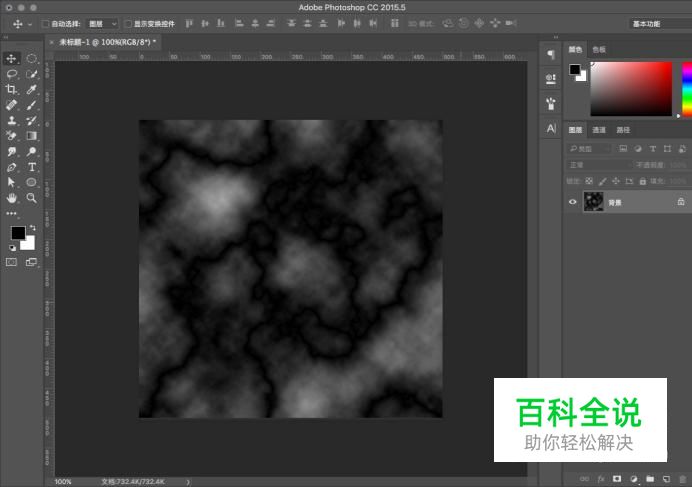This screenshot has height=487, width=692.
Task: Switch to the 通道 tab
Action: coord(599,130)
